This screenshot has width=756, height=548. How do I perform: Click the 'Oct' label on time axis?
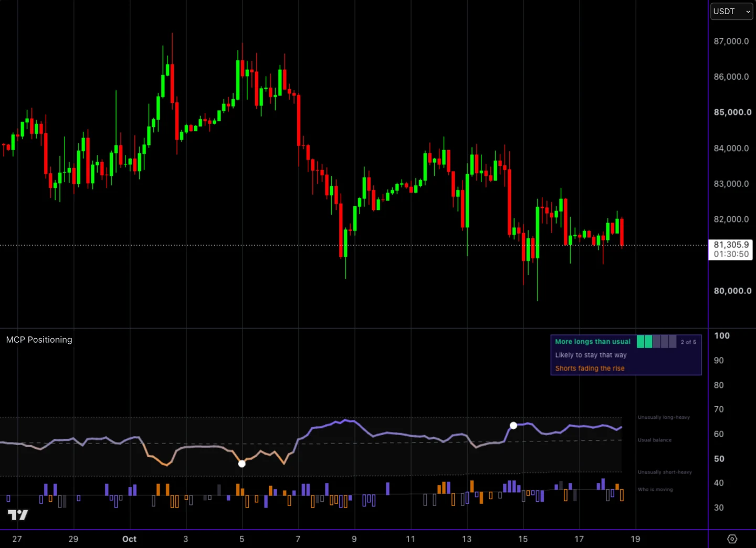pos(129,539)
